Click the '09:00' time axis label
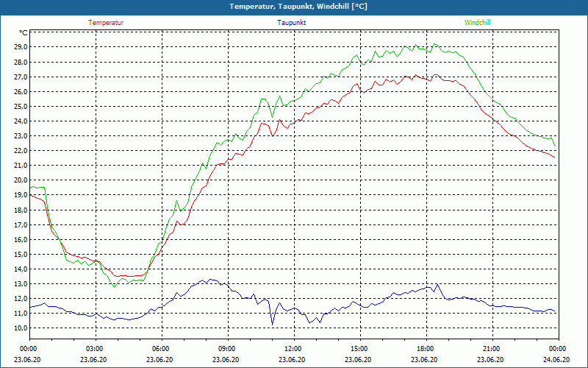 pos(228,349)
